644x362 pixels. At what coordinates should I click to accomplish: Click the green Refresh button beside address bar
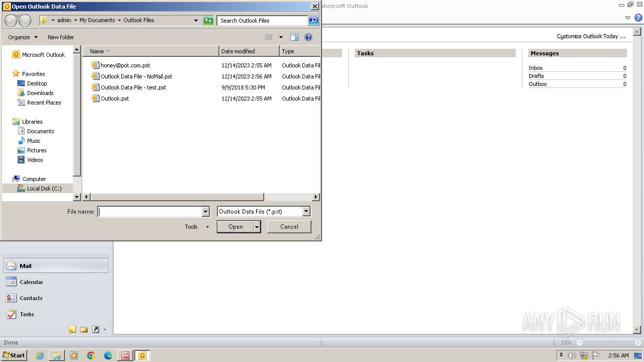pyautogui.click(x=208, y=21)
